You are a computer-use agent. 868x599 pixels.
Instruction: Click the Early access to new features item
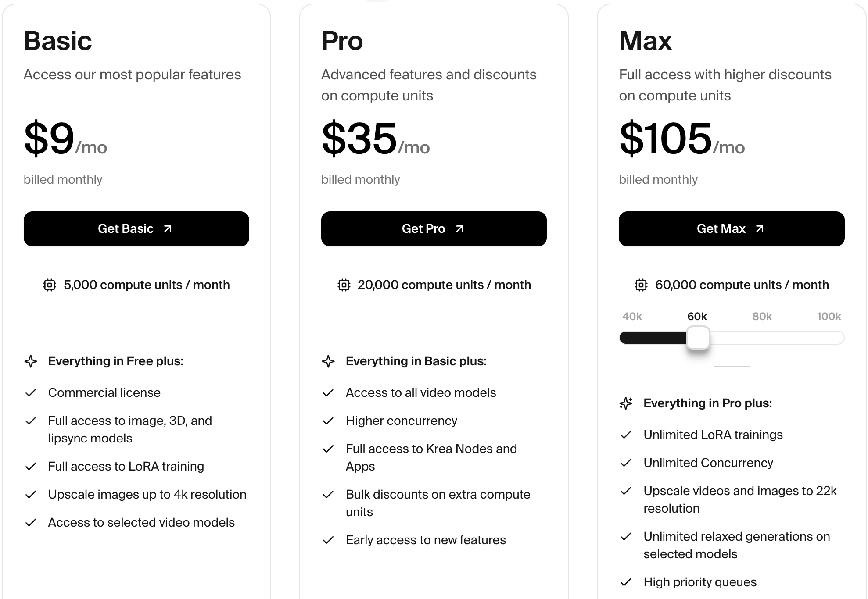point(426,540)
